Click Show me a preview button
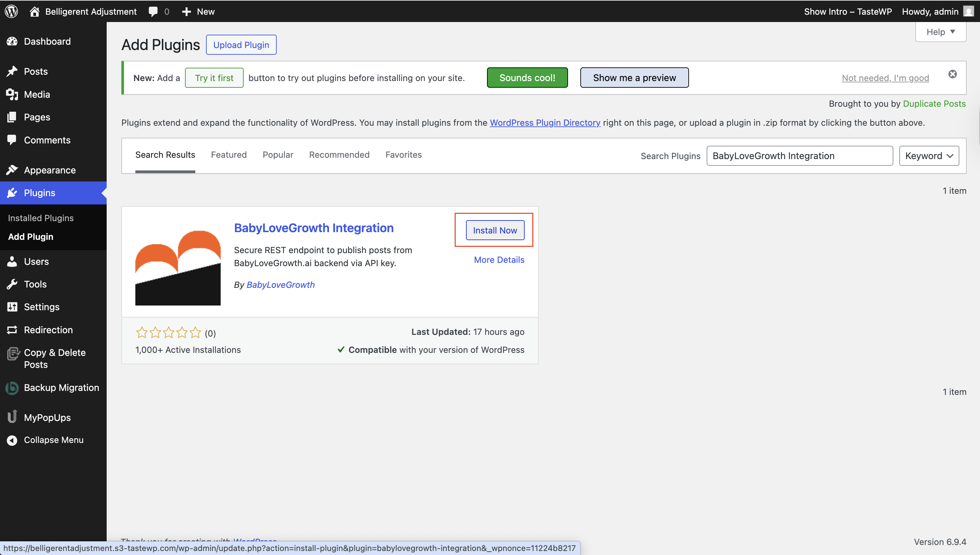Viewport: 980px width, 555px height. pos(634,78)
